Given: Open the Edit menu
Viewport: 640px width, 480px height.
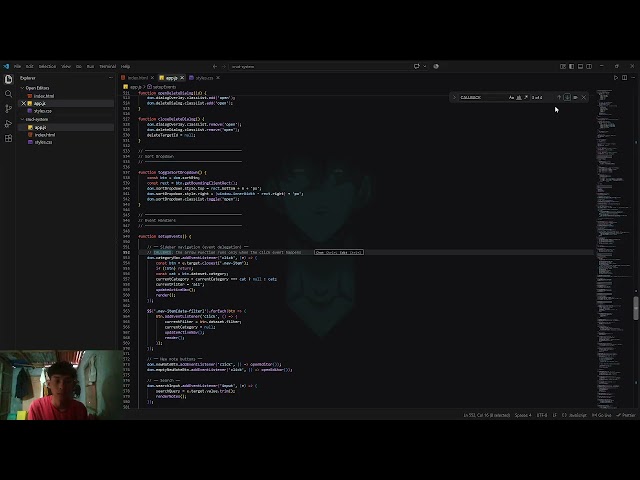Looking at the screenshot, I should [29, 66].
